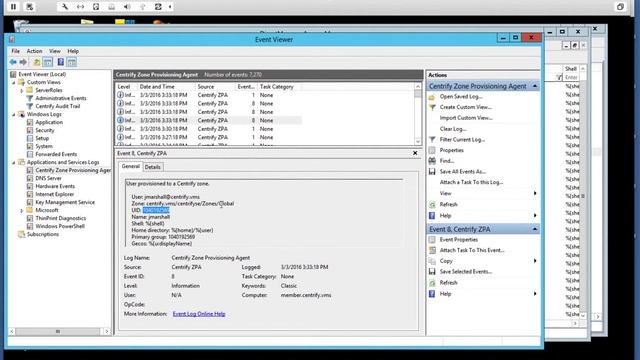Open log Properties action

[451, 150]
